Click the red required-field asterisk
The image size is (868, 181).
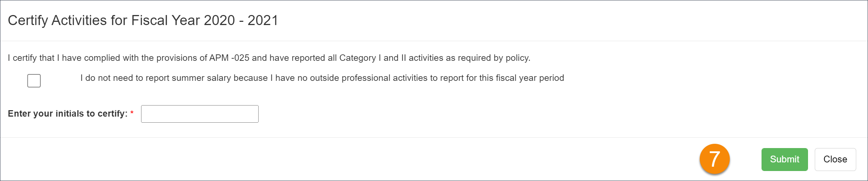132,113
